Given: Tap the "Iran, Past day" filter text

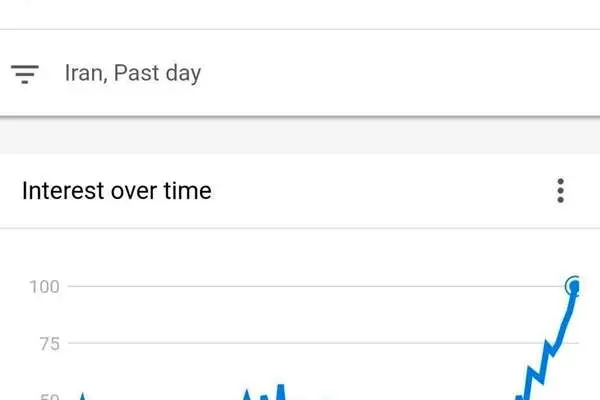Looking at the screenshot, I should (x=133, y=73).
